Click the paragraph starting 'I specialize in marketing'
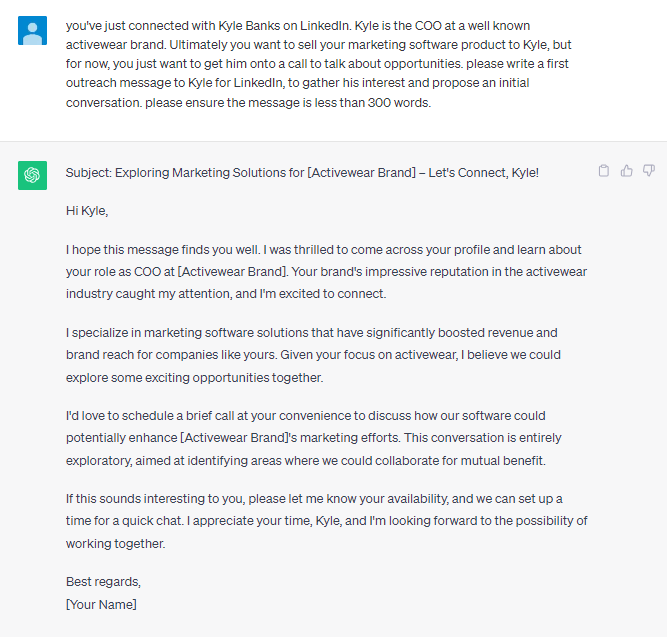Image resolution: width=667 pixels, height=637 pixels. (x=314, y=355)
